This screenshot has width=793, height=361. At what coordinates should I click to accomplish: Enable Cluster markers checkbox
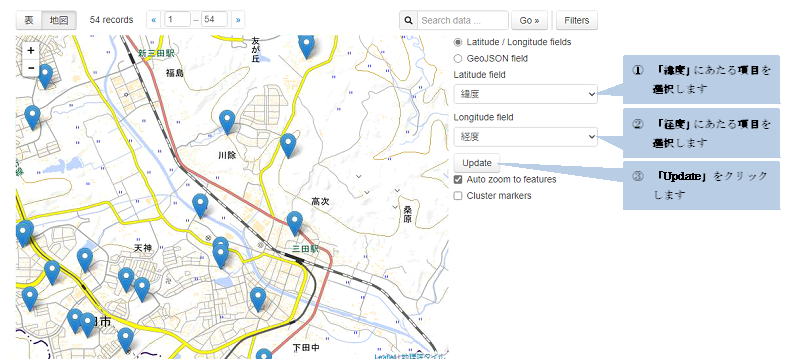pos(458,196)
